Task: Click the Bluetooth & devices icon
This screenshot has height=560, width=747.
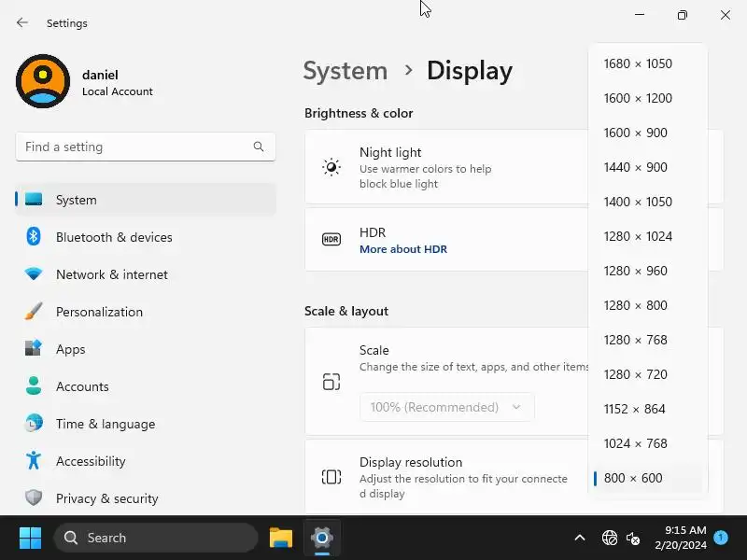Action: tap(34, 237)
